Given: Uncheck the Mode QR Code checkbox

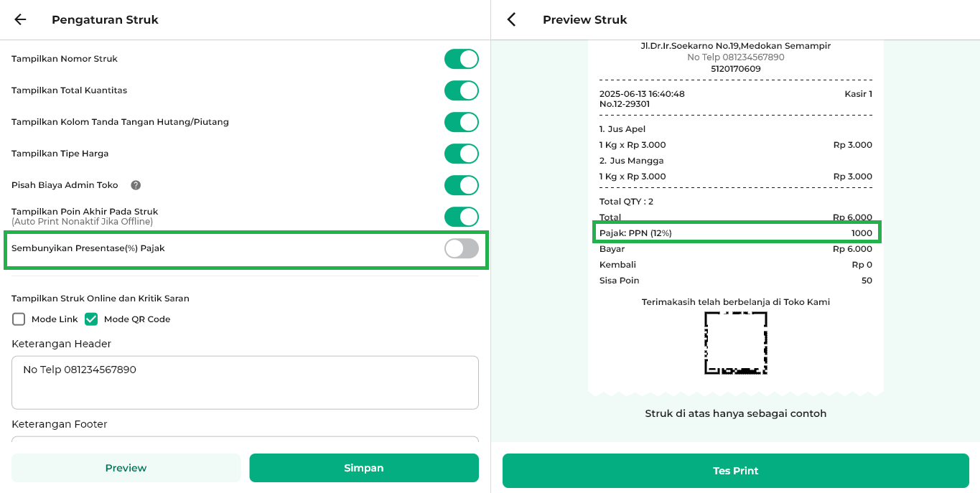Looking at the screenshot, I should [x=91, y=319].
